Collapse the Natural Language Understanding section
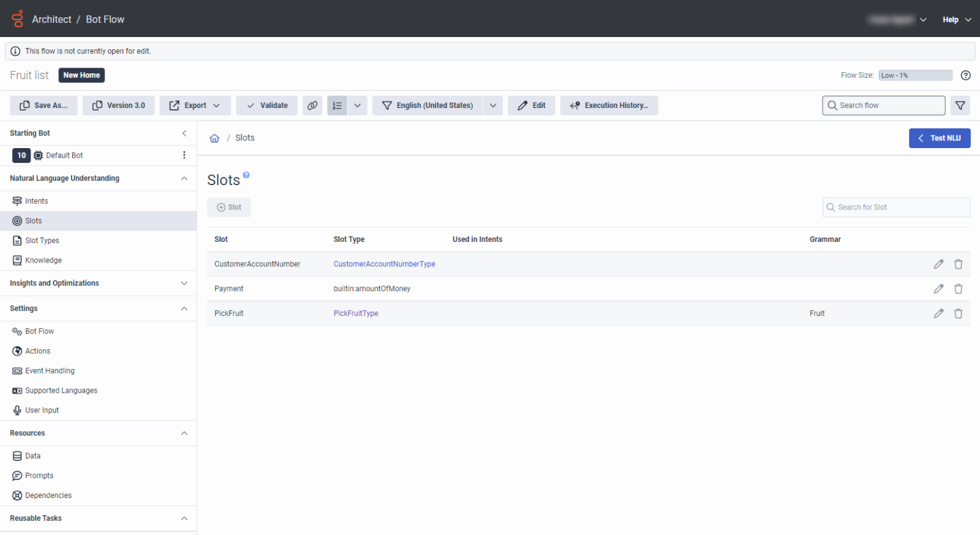The width and height of the screenshot is (980, 535). coord(184,178)
